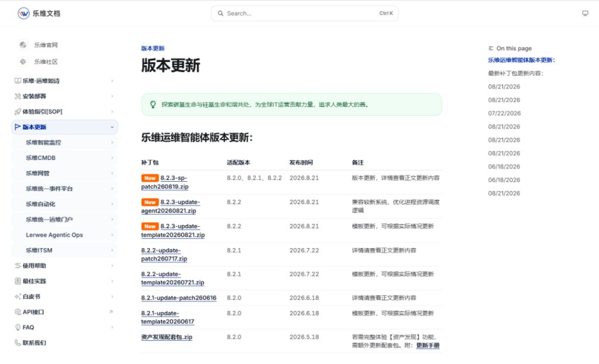Open 白皮书 menu item
This screenshot has height=364, width=599.
click(x=64, y=296)
